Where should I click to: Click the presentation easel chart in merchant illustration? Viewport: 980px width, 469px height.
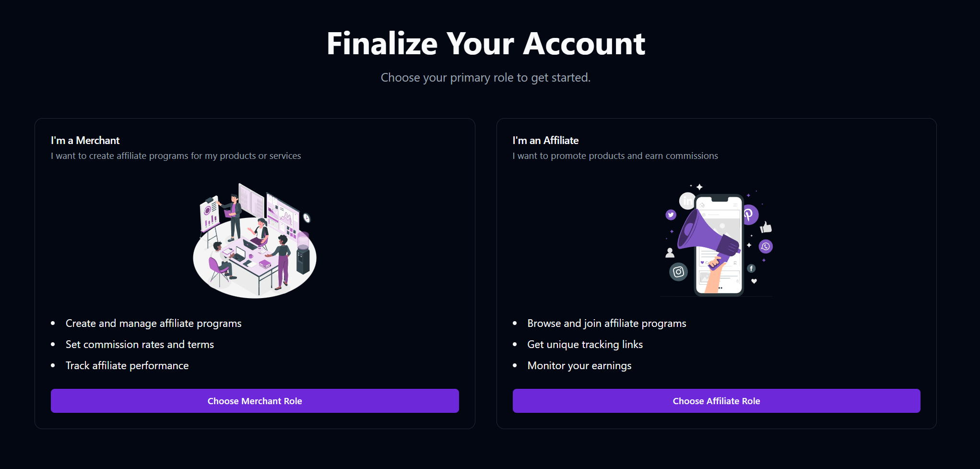(210, 213)
